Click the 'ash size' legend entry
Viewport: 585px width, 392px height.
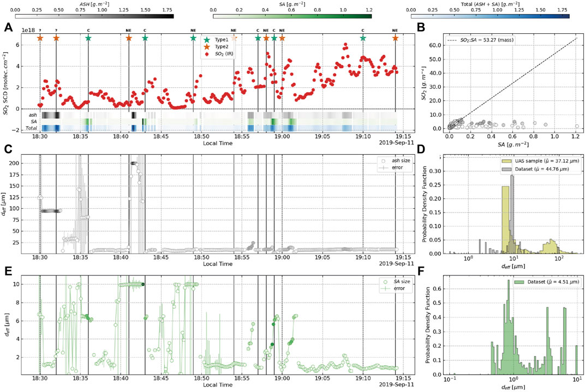(395, 161)
